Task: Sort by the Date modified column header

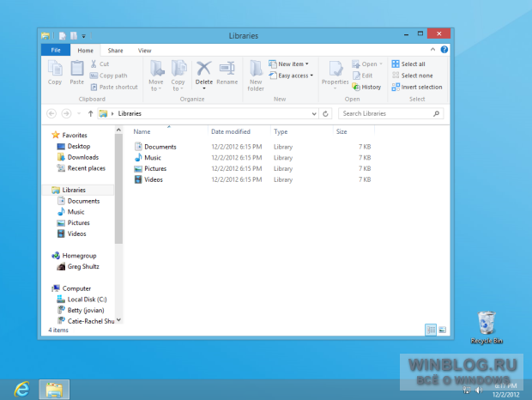Action: [231, 131]
